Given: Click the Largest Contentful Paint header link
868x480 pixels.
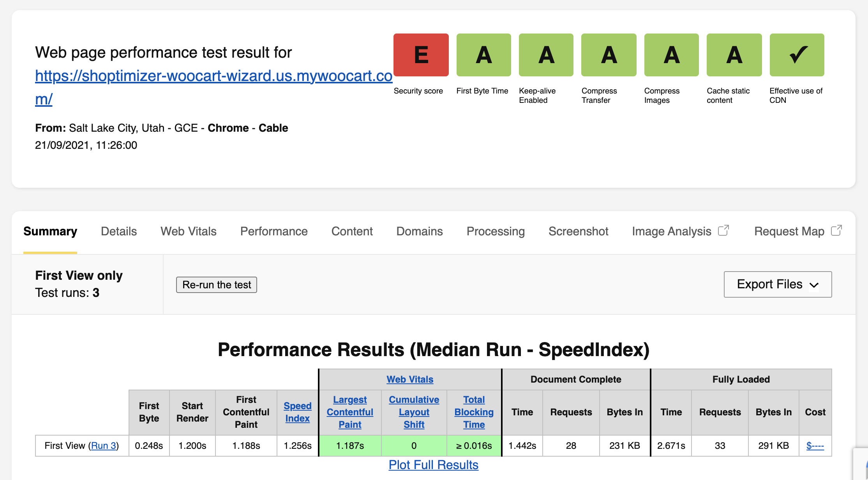Looking at the screenshot, I should click(x=350, y=412).
